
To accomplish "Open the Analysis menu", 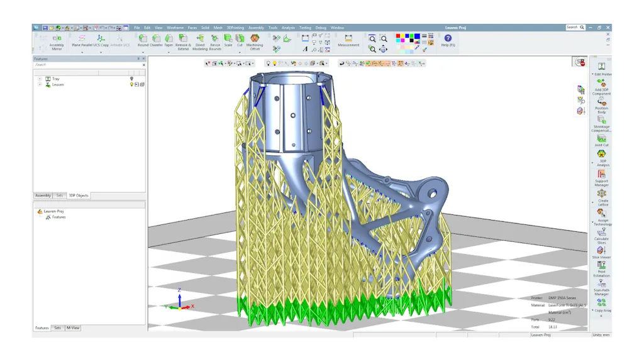I will tap(288, 28).
